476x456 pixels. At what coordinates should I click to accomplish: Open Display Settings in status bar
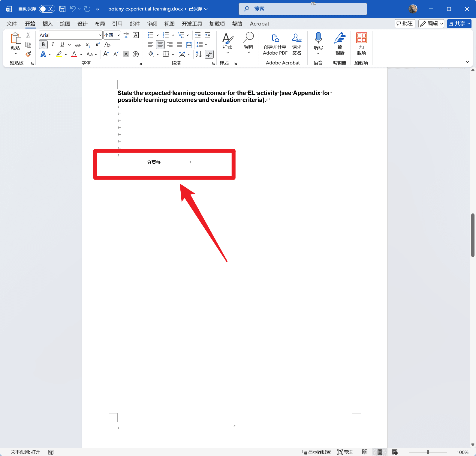coord(316,452)
